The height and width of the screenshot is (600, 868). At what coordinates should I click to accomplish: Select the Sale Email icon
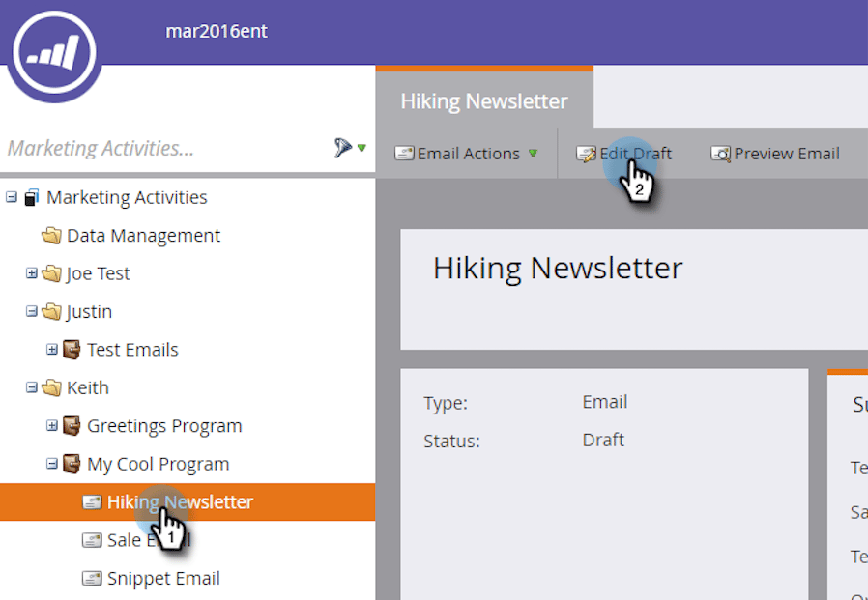93,539
